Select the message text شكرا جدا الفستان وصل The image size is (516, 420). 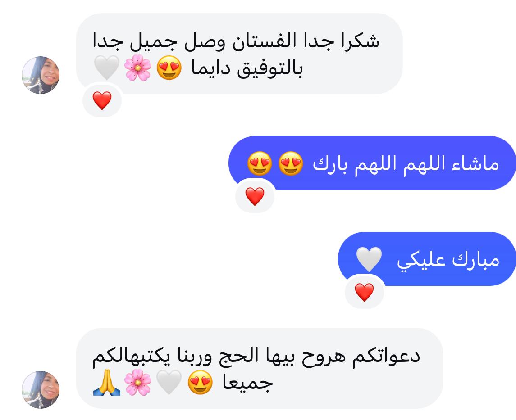[283, 41]
